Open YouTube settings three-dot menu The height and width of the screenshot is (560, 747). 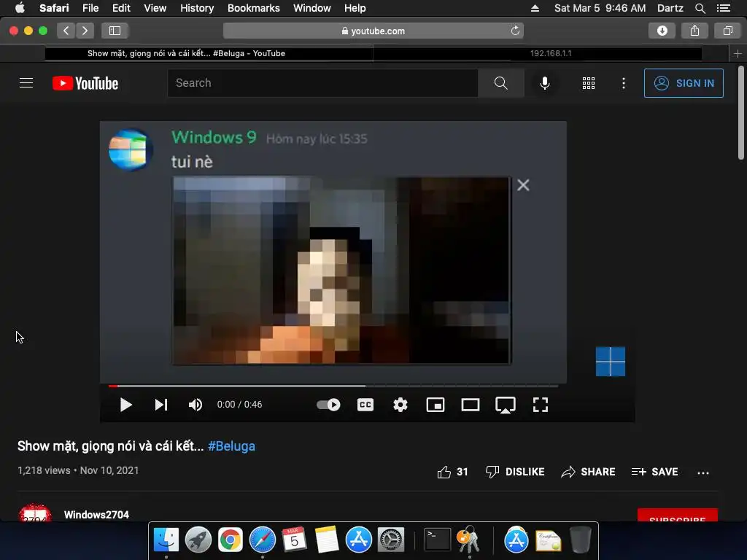624,83
